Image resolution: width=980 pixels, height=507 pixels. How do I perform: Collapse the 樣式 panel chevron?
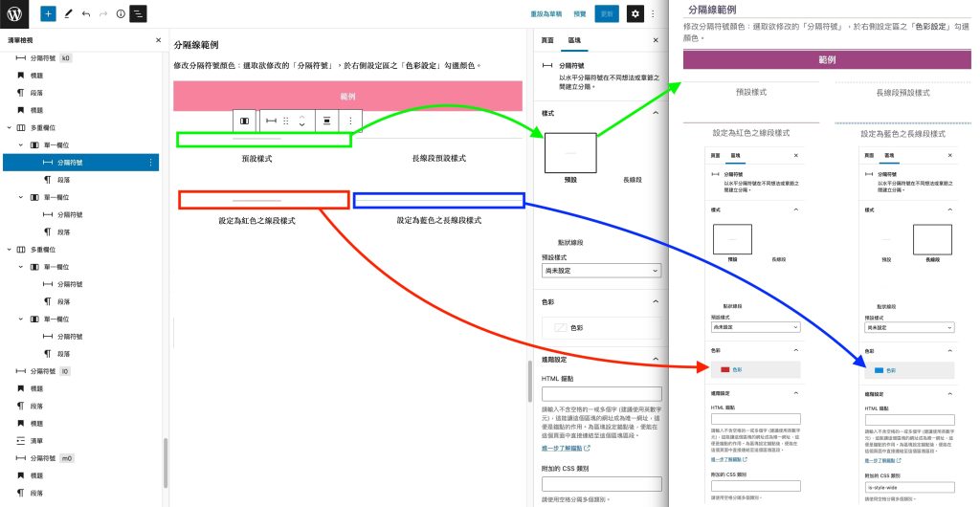coord(655,113)
